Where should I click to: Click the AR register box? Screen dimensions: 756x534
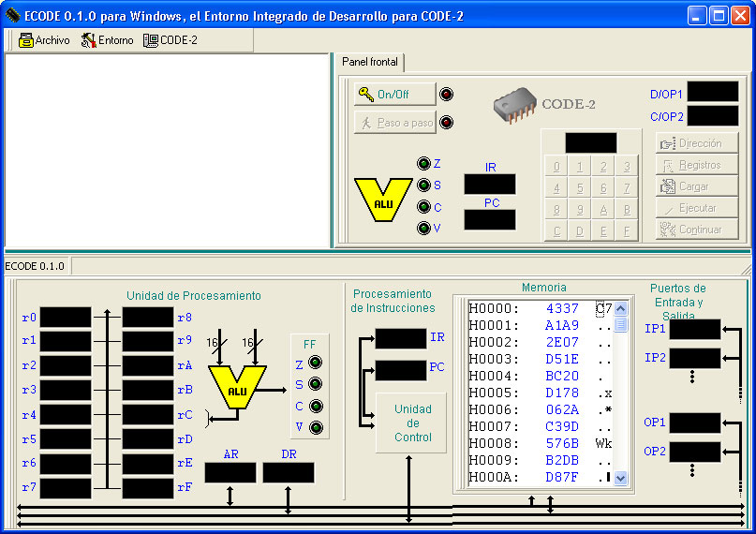(x=230, y=473)
